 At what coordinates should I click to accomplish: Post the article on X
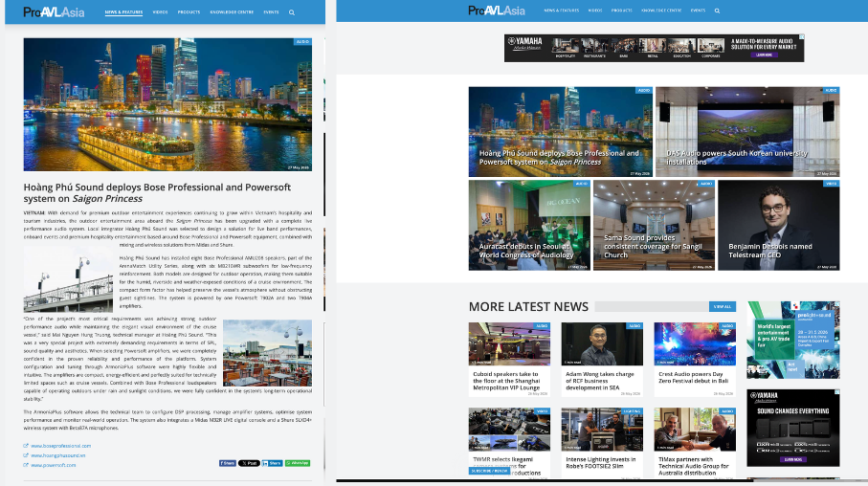point(249,463)
